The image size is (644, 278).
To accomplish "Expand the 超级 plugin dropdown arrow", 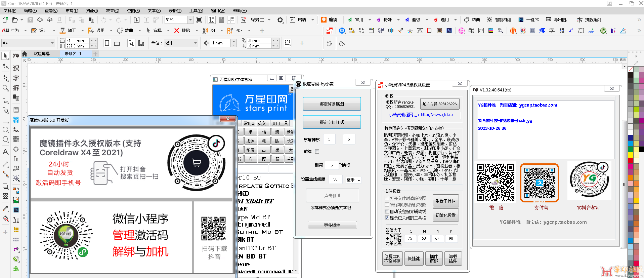I will pyautogui.click(x=427, y=20).
